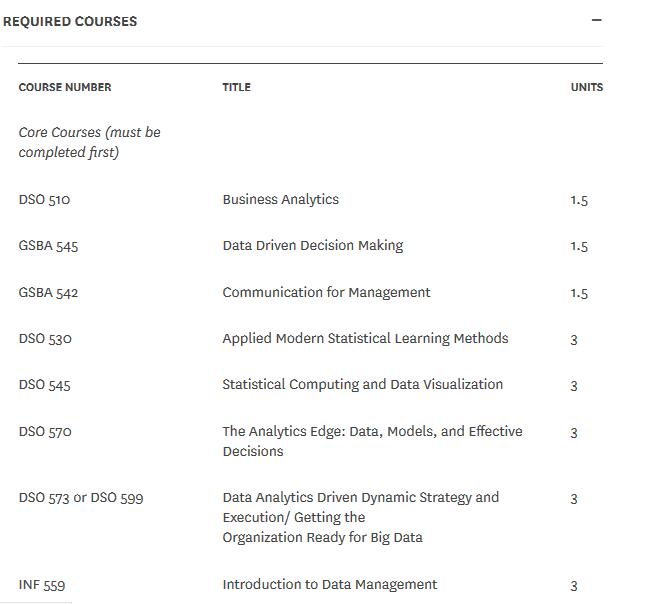Open Applied Modern Statistical Learning Methods
This screenshot has width=647, height=604.
click(365, 338)
